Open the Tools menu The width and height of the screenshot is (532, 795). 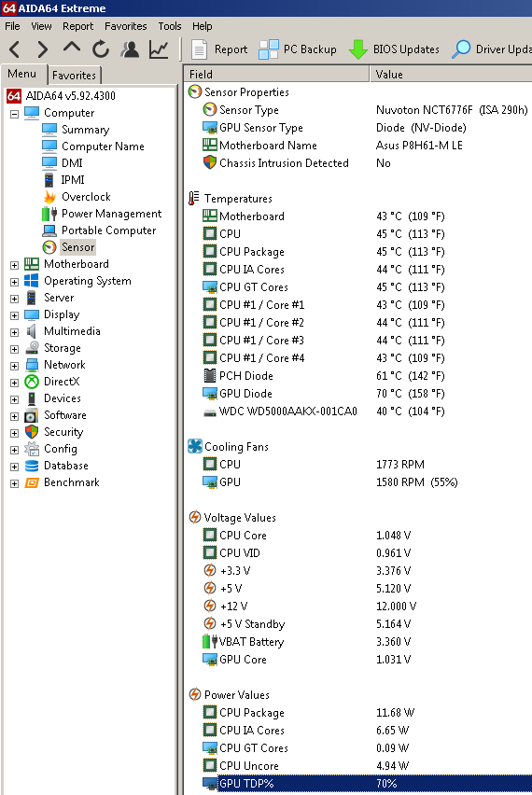[169, 26]
